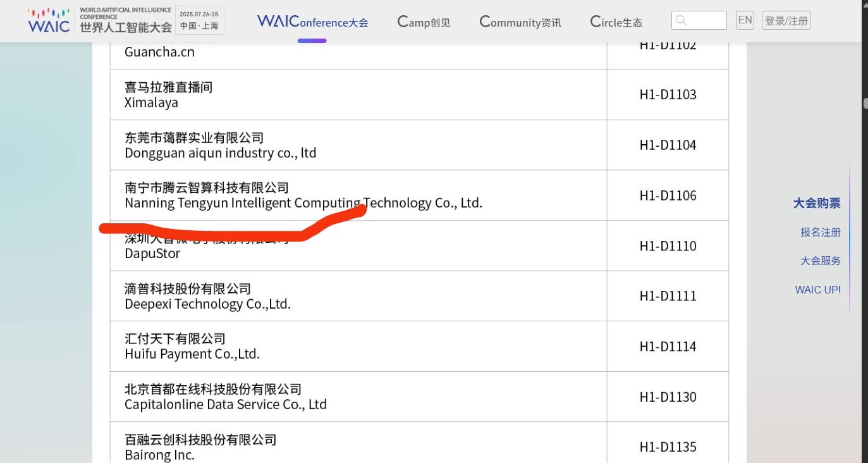Select the 2025.07.26-28 中国·上海 date badge
The width and height of the screenshot is (868, 463).
pos(199,20)
